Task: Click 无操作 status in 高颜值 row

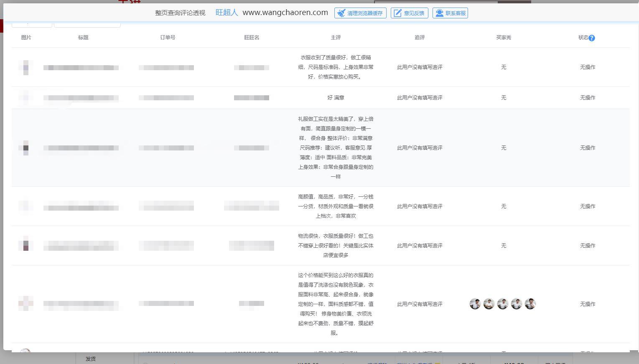Action: 588,206
